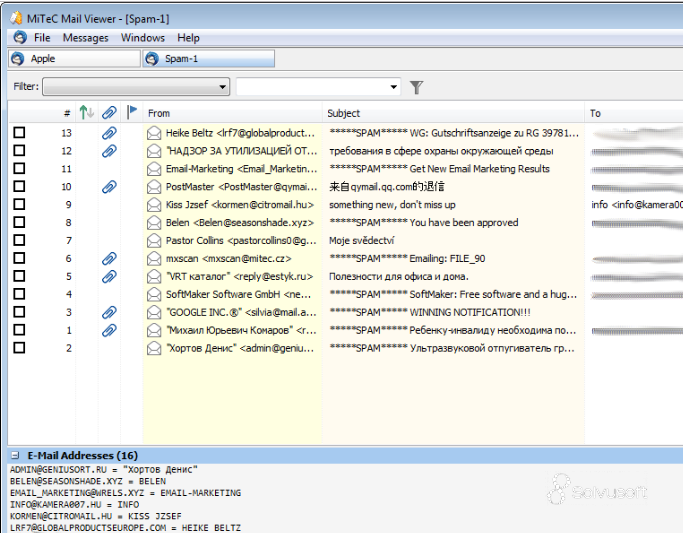Sort by the To column header
Image resolution: width=683 pixels, height=533 pixels.
[634, 113]
